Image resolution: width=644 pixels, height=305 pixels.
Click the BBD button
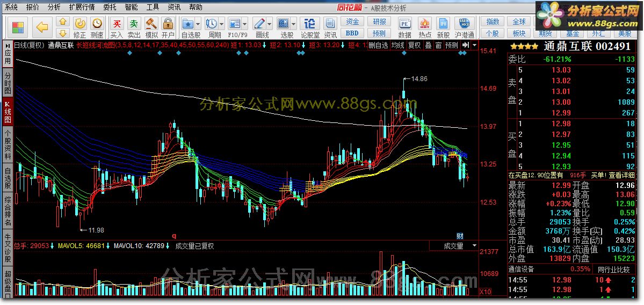pyautogui.click(x=352, y=33)
